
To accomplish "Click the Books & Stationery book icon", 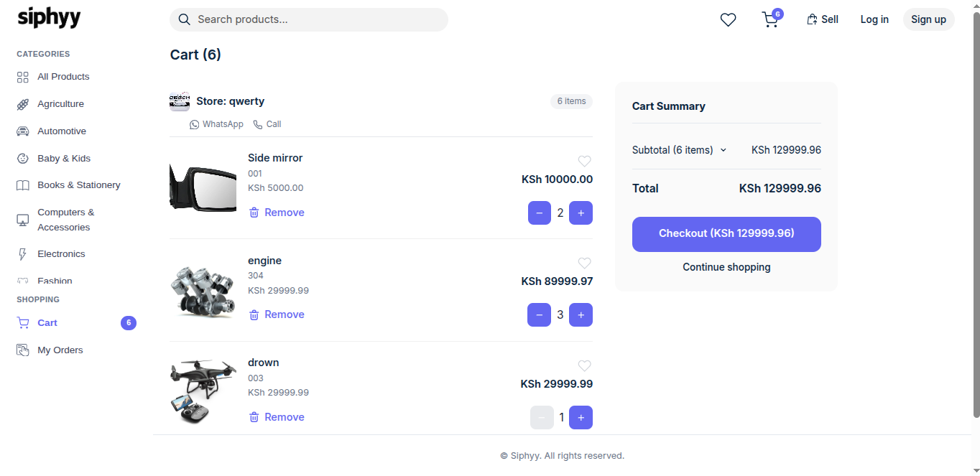I will [x=23, y=185].
